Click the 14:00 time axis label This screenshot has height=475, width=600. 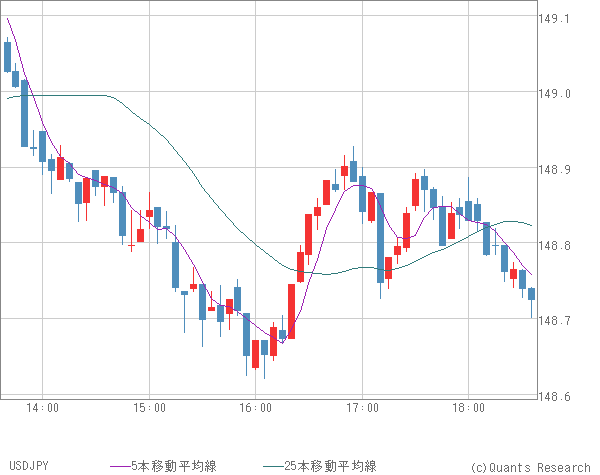coord(42,408)
